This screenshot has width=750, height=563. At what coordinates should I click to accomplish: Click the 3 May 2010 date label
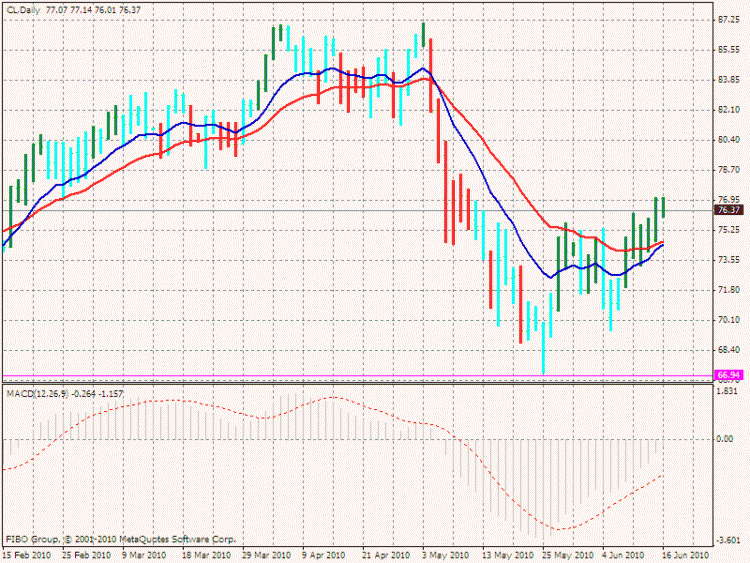point(446,554)
